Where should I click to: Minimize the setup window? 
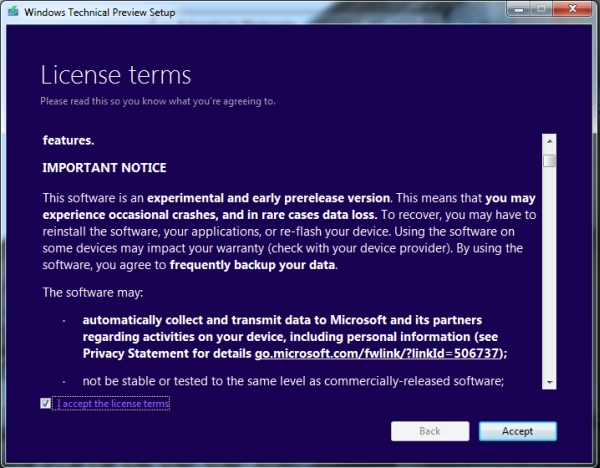coord(519,9)
